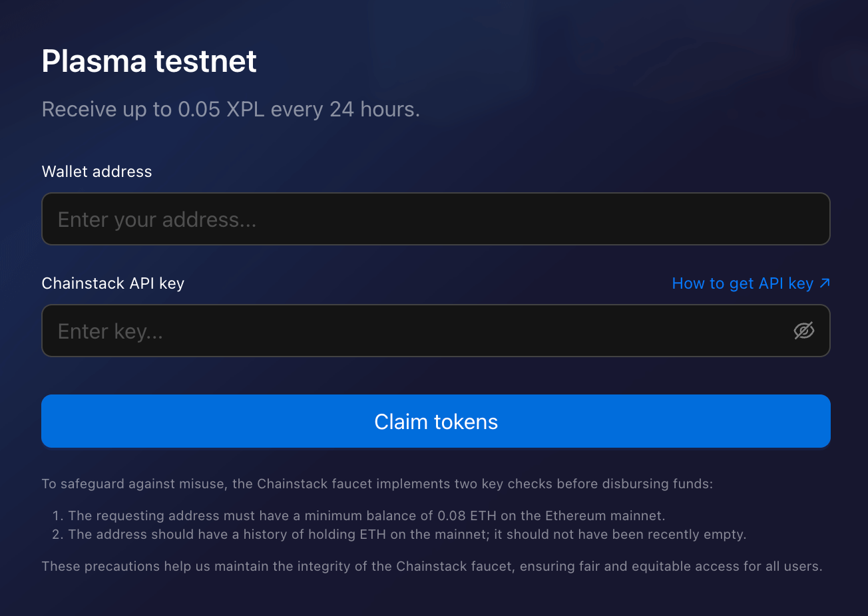The height and width of the screenshot is (616, 868).
Task: Click the Chainstack API key label
Action: click(112, 283)
